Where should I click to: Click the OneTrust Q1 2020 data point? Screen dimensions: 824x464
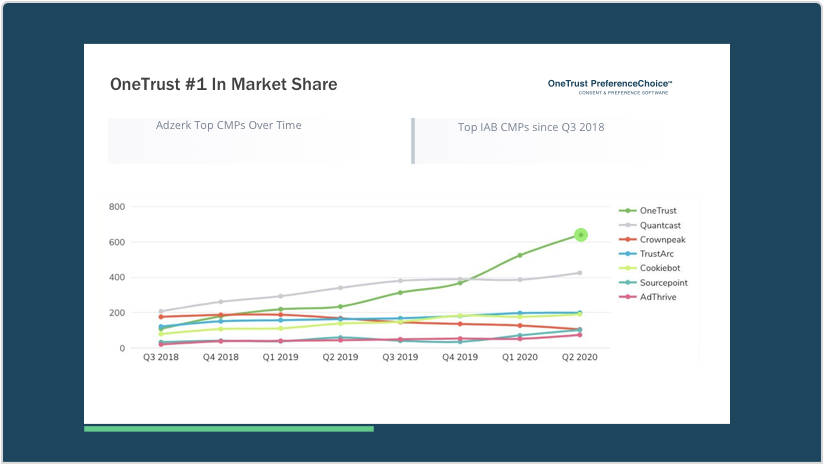pyautogui.click(x=520, y=255)
